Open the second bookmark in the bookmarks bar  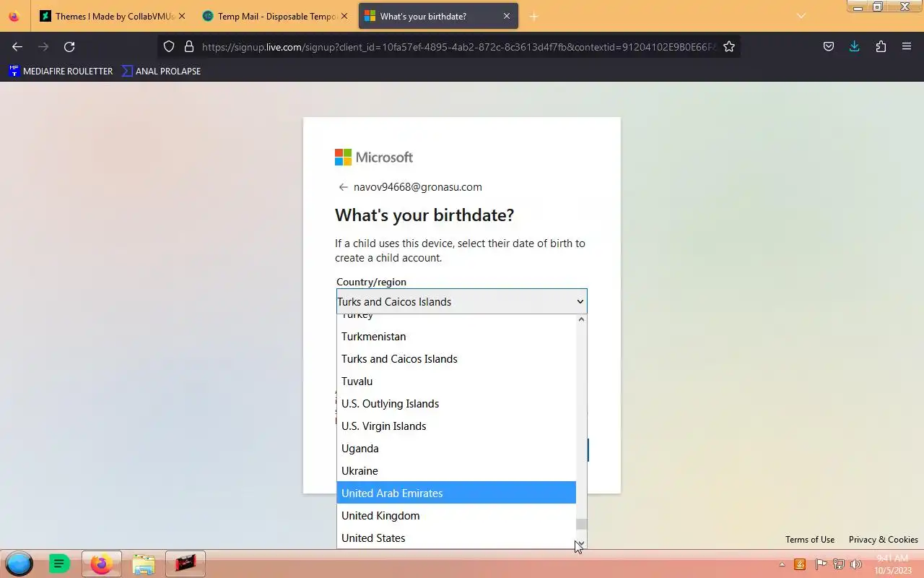(x=162, y=71)
